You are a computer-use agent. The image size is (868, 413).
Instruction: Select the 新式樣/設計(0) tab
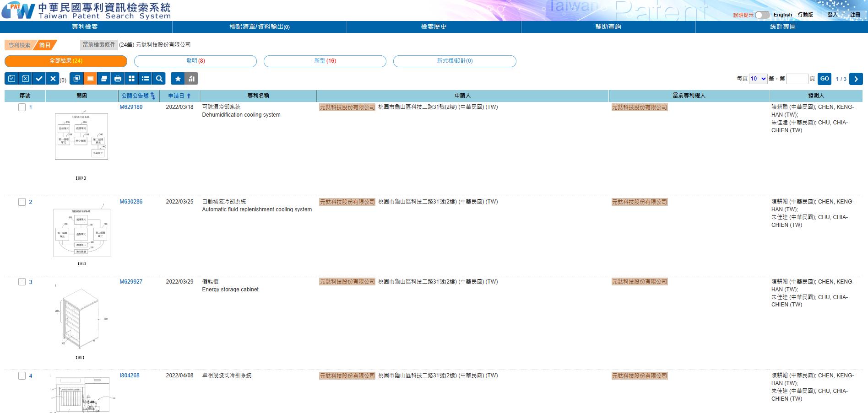[x=455, y=61]
